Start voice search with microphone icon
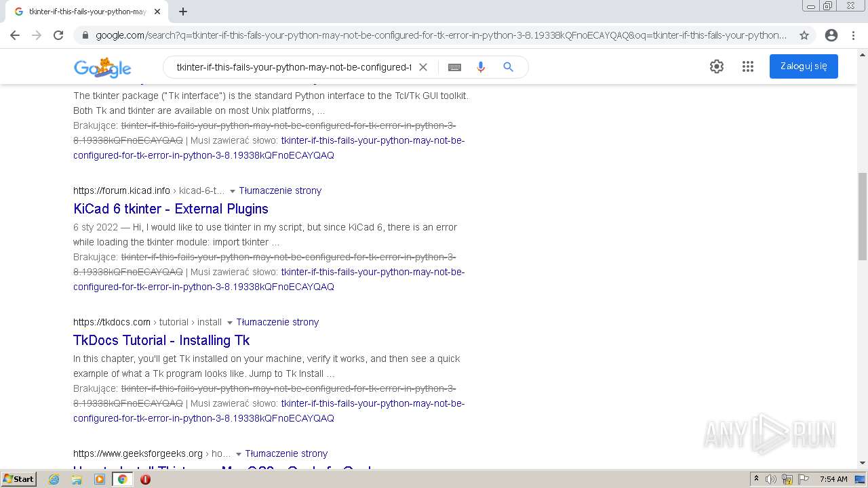Screen dimensions: 868x488 (x=481, y=67)
